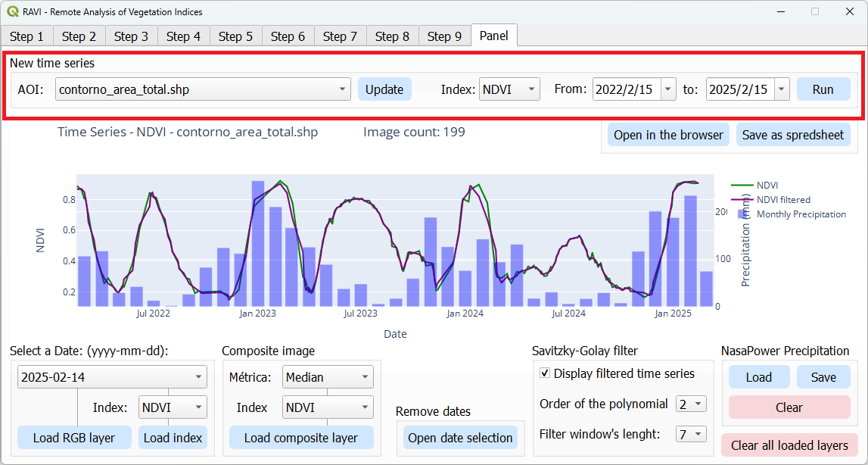
Task: Click the Update button
Action: click(384, 89)
